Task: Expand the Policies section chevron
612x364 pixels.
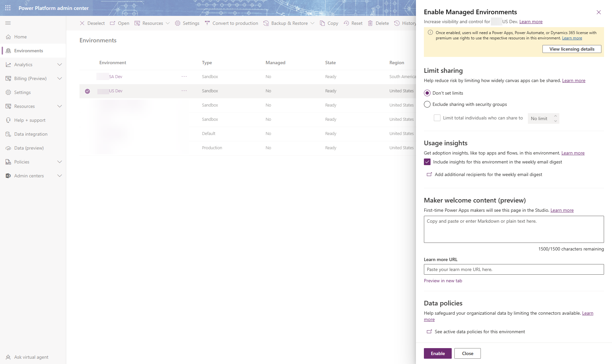Action: coord(60,162)
